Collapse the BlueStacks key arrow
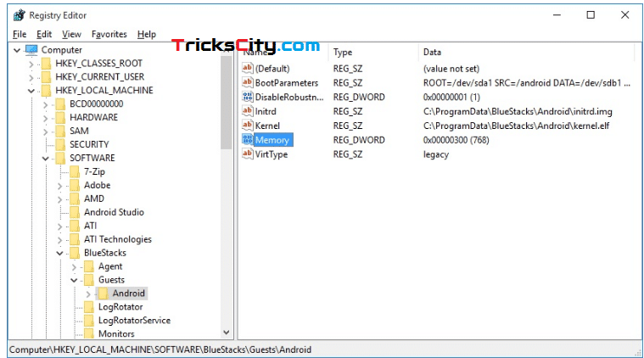This screenshot has width=644, height=358. (60, 254)
